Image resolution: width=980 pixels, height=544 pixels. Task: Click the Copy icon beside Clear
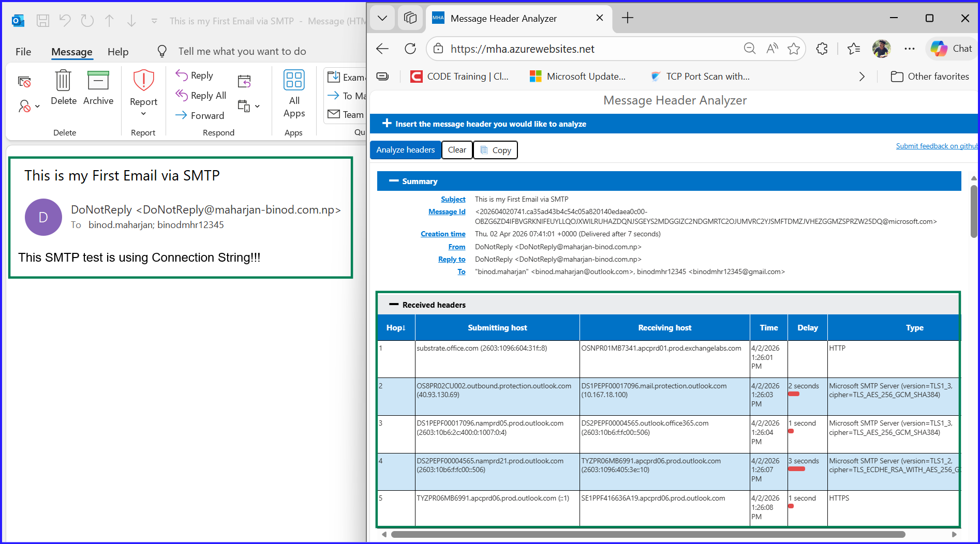coord(483,149)
